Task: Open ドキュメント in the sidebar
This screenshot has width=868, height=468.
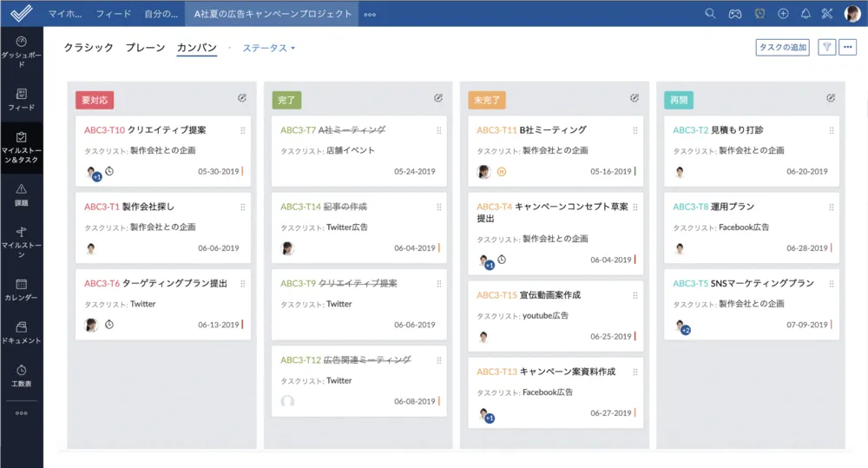Action: click(22, 333)
